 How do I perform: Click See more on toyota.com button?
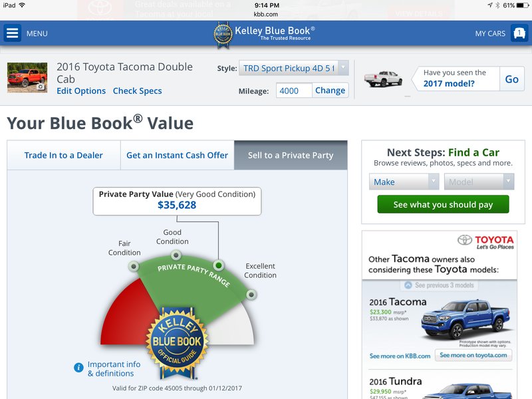(x=473, y=355)
